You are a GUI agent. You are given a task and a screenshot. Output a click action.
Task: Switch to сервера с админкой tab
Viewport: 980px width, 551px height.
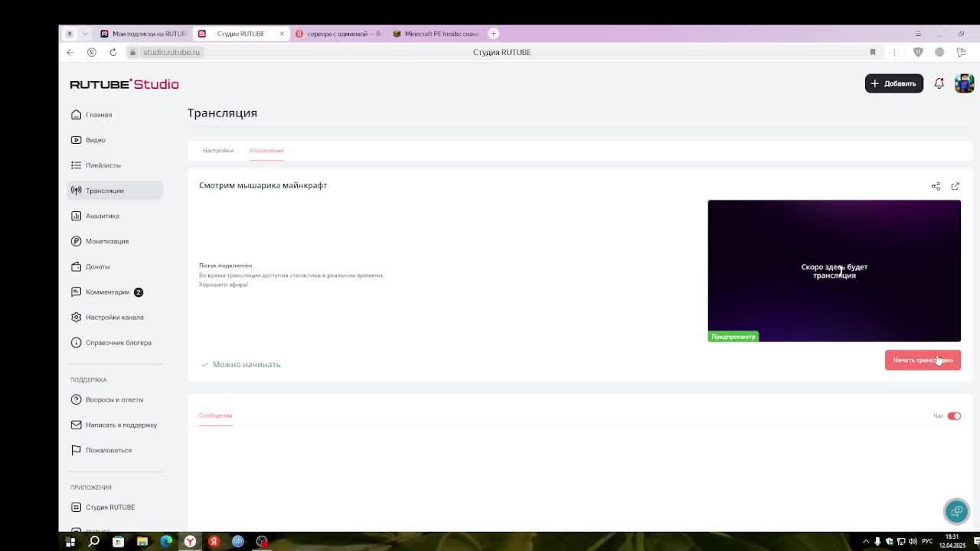tap(338, 34)
